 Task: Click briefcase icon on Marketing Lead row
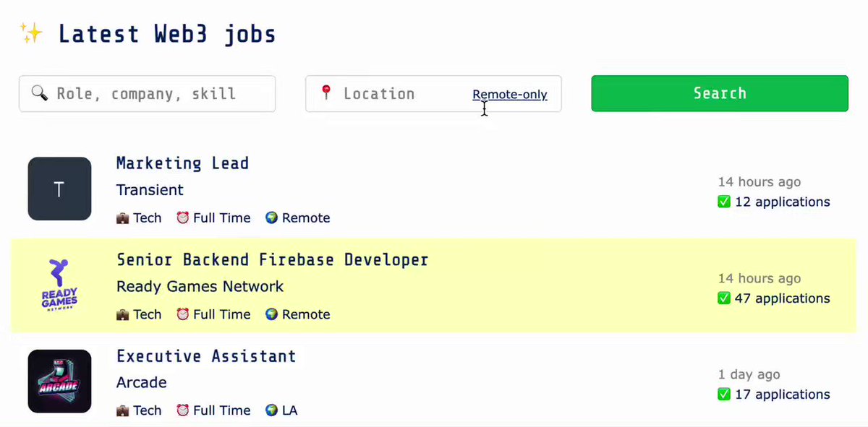tap(122, 218)
